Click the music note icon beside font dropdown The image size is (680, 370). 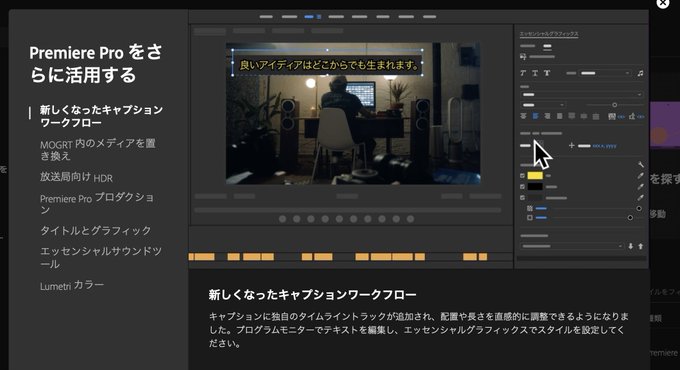click(x=640, y=73)
